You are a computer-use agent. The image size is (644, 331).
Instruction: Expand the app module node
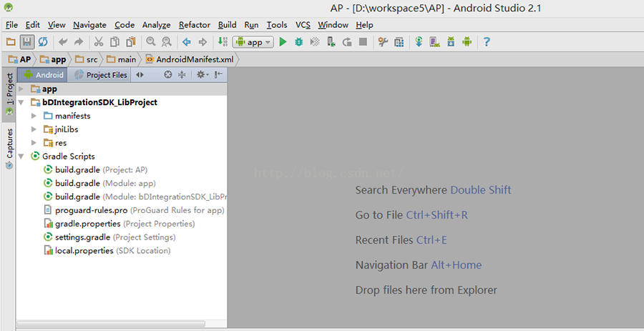[21, 89]
